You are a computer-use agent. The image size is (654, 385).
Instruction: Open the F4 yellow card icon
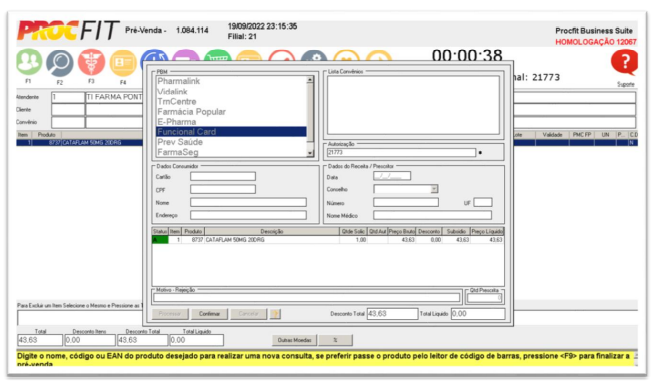[123, 63]
